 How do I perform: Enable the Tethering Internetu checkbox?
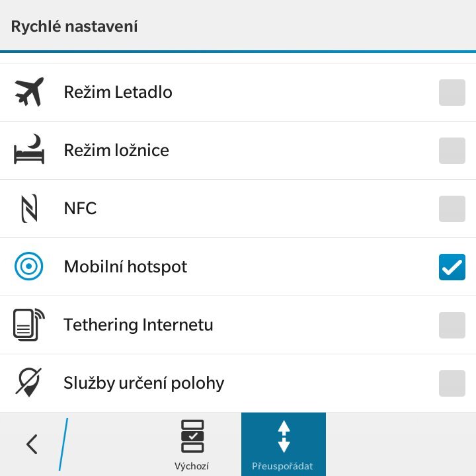pyautogui.click(x=452, y=325)
